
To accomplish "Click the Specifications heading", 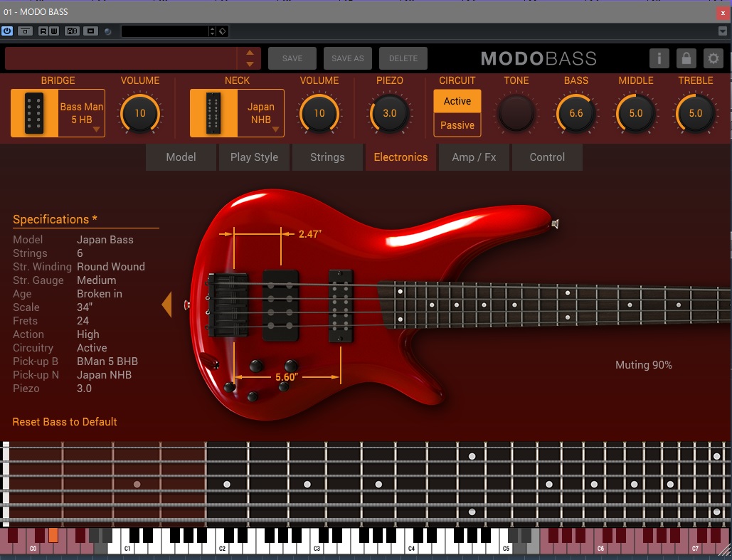I will tap(55, 219).
